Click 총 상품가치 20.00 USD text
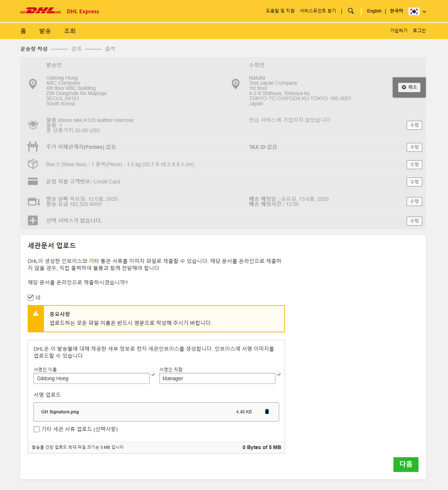 pos(73,130)
